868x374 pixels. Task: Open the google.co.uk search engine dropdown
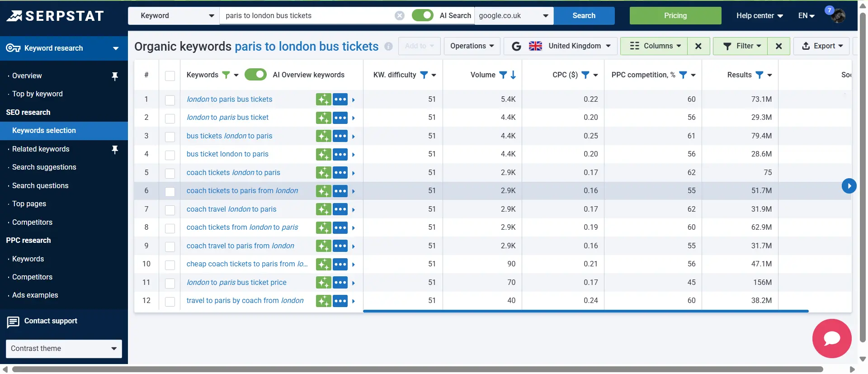pos(514,16)
